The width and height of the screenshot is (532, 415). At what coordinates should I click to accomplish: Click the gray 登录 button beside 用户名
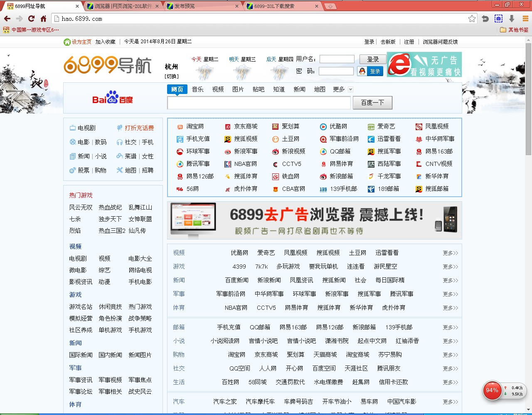click(373, 59)
